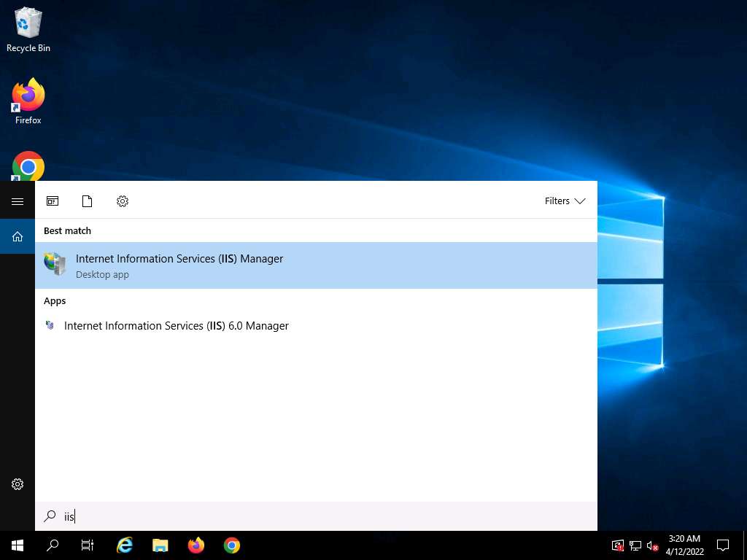Click the muted volume tray icon
Image resolution: width=747 pixels, height=560 pixels.
pyautogui.click(x=653, y=545)
